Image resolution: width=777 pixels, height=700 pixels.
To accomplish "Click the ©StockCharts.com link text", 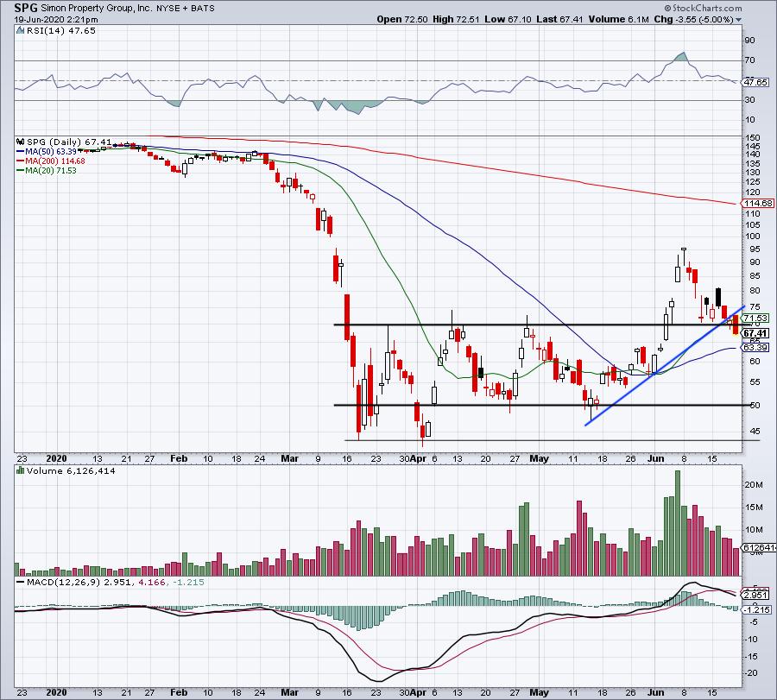I will 703,8.
